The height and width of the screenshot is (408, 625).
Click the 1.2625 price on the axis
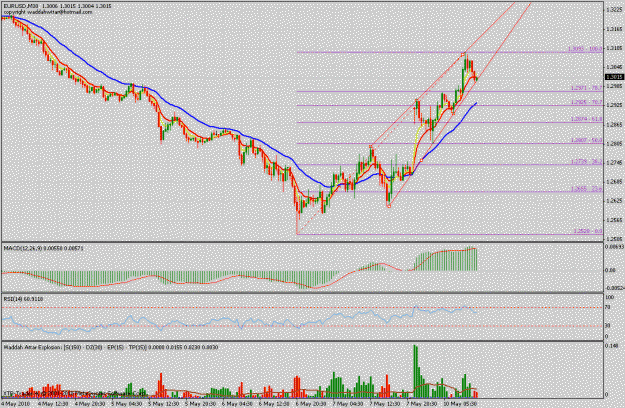coord(614,201)
